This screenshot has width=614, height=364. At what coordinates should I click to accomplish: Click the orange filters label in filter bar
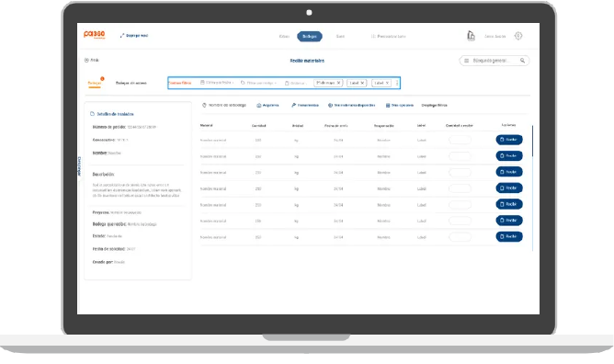point(180,83)
